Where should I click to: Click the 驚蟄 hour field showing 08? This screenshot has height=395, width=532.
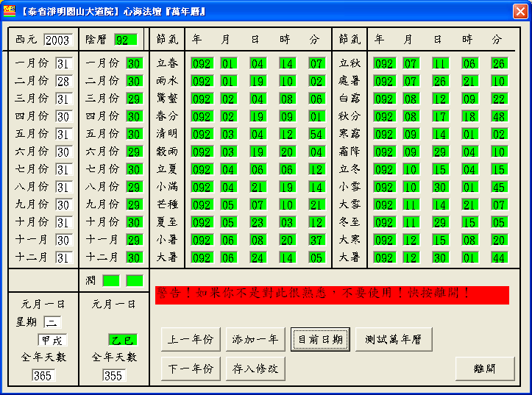[288, 99]
